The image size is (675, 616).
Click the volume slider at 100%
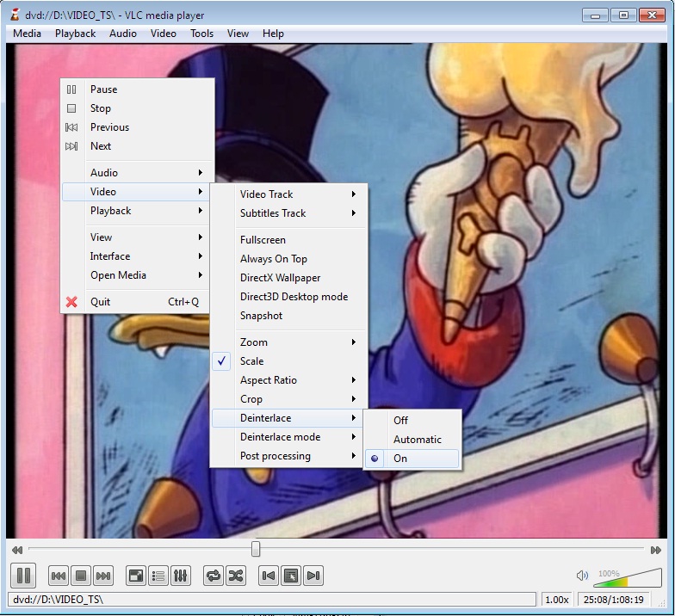pos(628,578)
